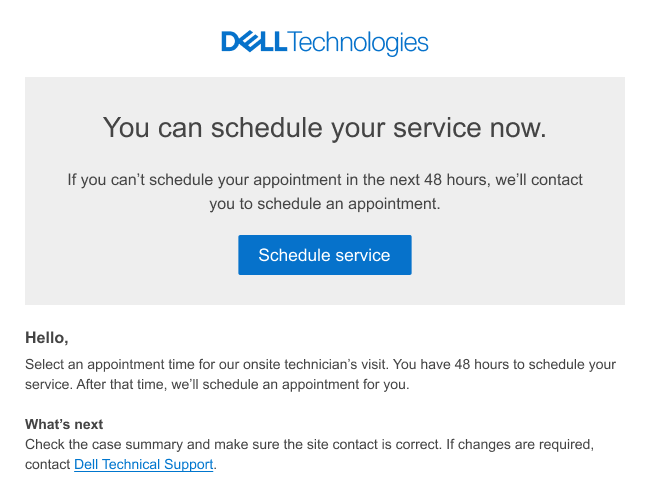Click the "You can schedule your service now." heading
This screenshot has width=650, height=496.
(x=325, y=128)
